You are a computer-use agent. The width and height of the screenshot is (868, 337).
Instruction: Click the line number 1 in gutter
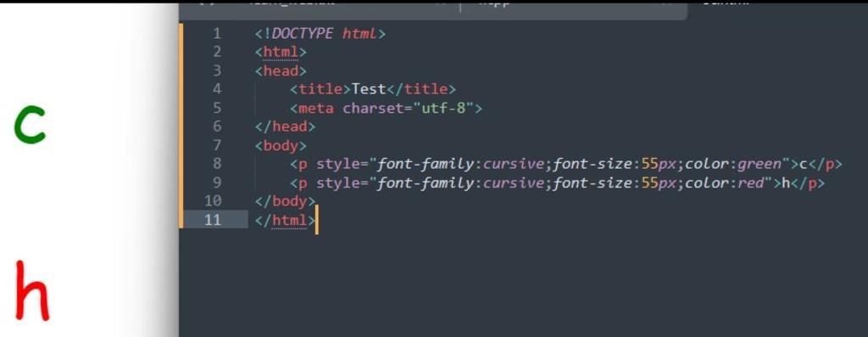(x=216, y=34)
